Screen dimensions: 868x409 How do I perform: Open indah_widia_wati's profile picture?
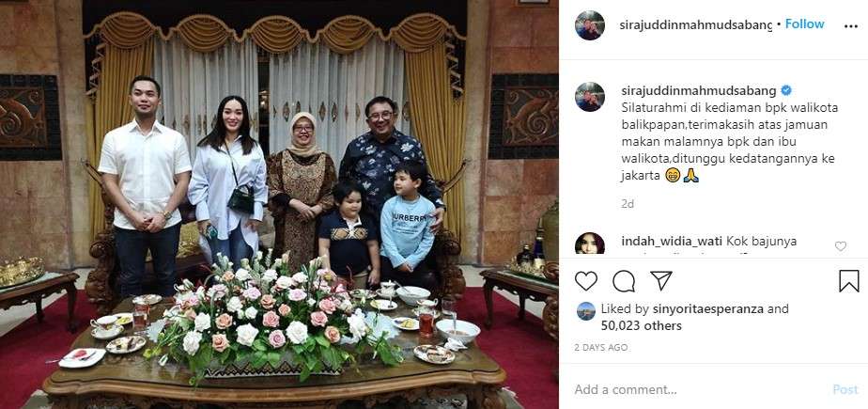590,244
